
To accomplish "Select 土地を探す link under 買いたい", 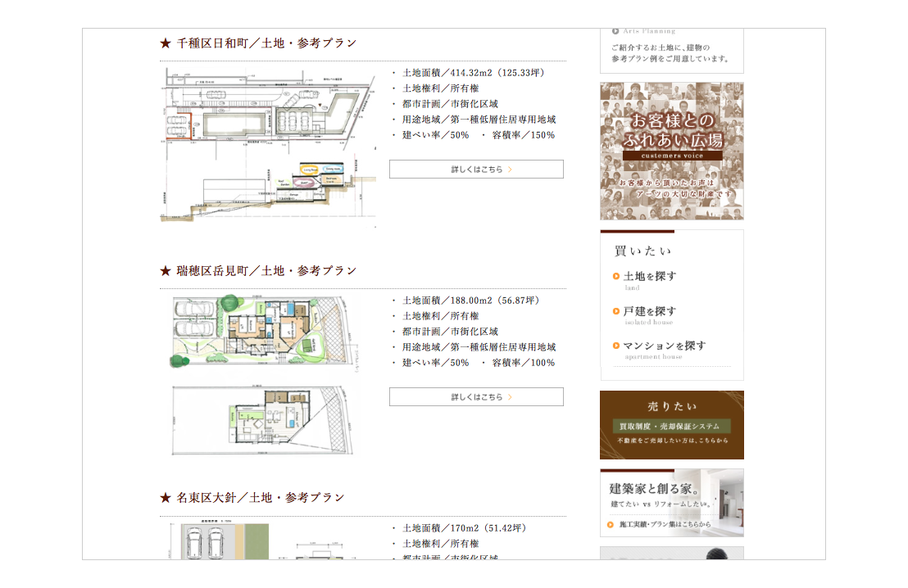I will tap(650, 277).
